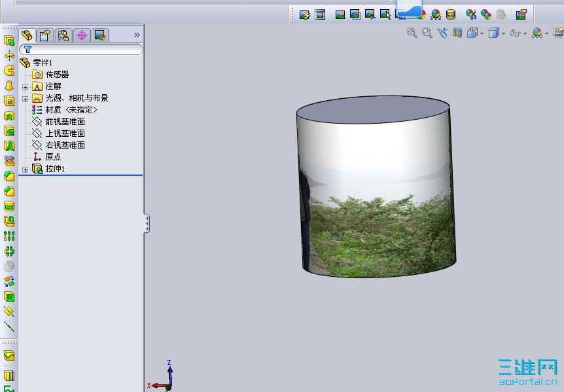The height and width of the screenshot is (392, 564).
Task: Open the Apply Scene dropdown arrow
Action: point(547,34)
